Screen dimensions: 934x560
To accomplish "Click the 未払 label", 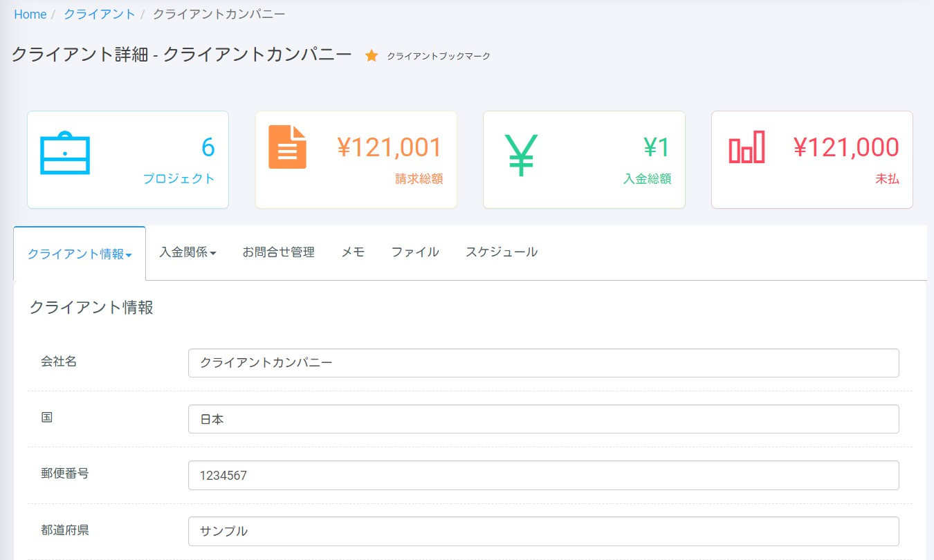I will [888, 178].
